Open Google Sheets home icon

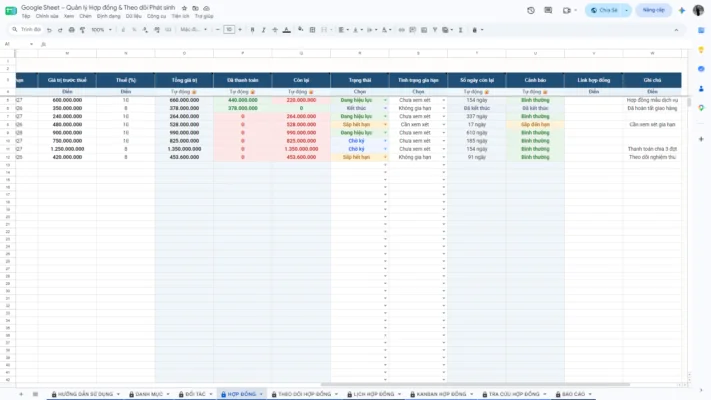click(11, 10)
